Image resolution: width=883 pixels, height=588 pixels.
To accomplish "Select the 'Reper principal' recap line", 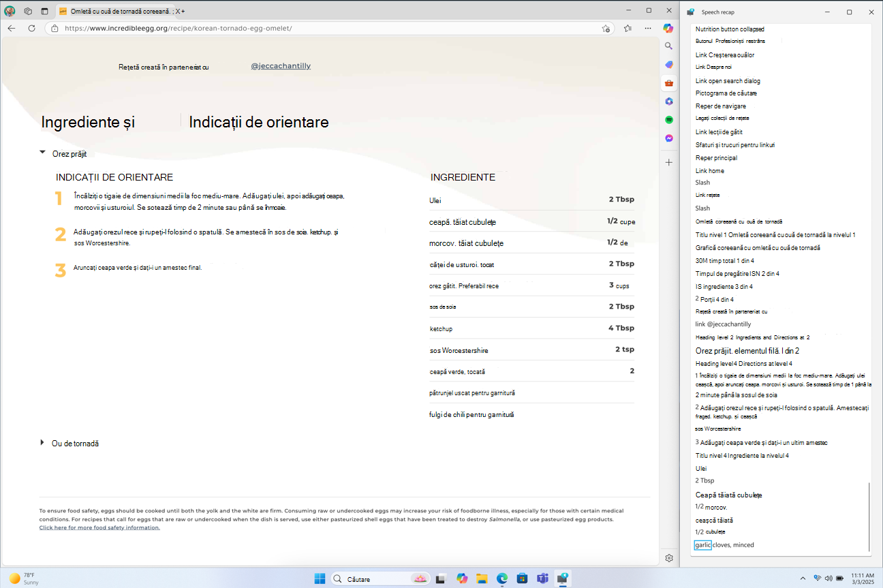I will click(x=716, y=157).
